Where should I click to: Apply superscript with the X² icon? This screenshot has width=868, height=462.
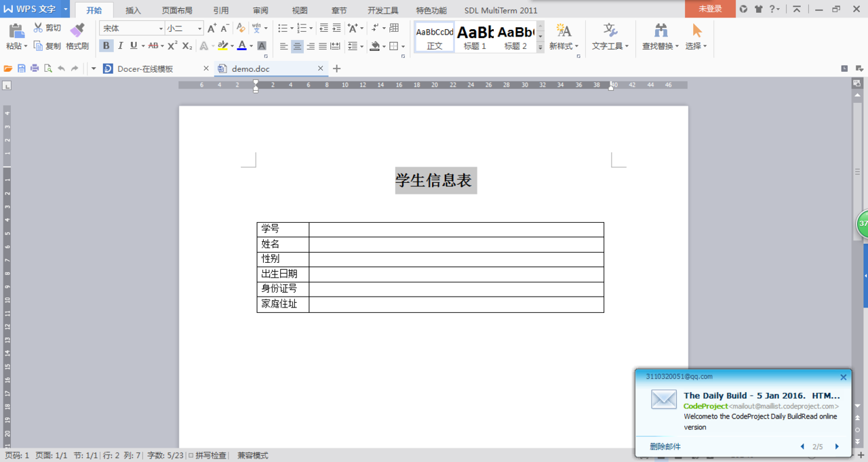tap(172, 46)
